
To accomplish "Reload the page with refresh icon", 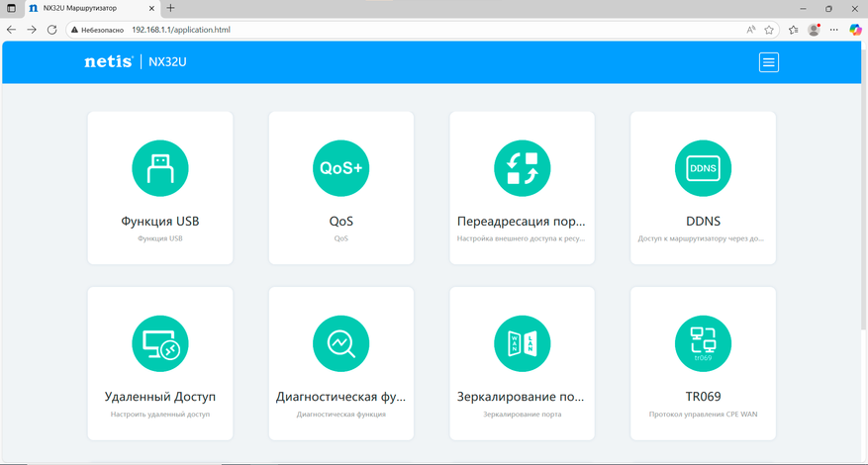I will pos(52,30).
